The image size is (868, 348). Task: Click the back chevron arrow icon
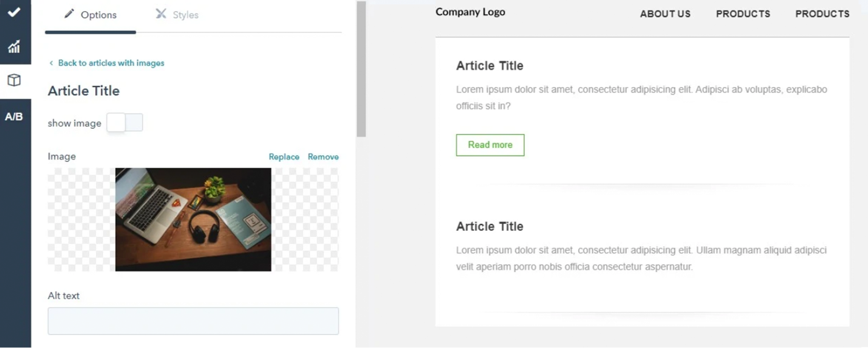coord(51,63)
